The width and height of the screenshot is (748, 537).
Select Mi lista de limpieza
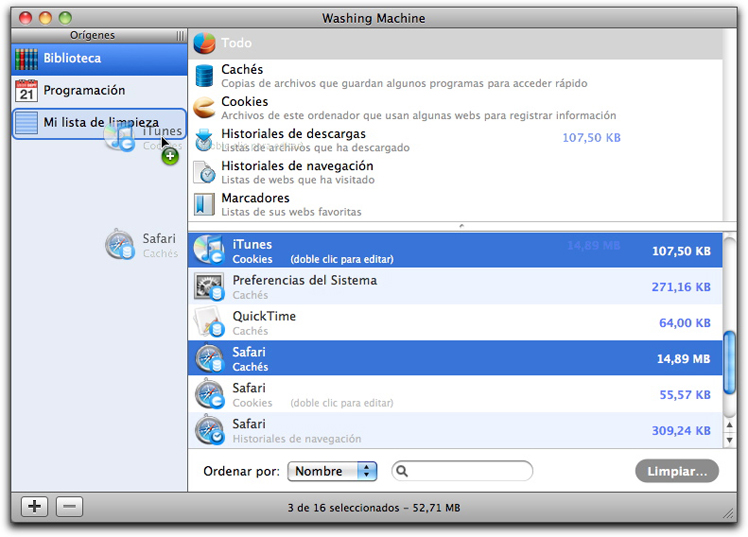99,124
